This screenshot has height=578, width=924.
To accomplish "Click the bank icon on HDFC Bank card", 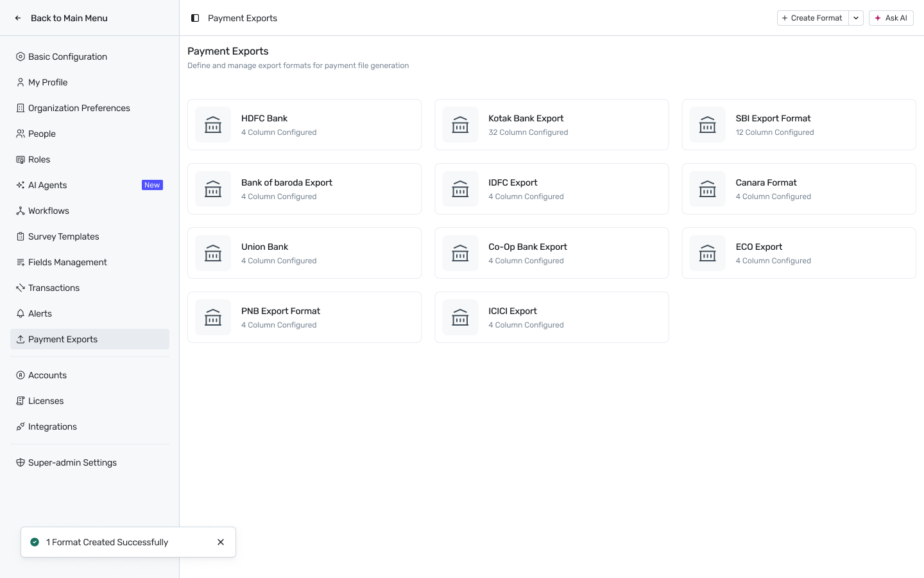I will click(x=213, y=125).
